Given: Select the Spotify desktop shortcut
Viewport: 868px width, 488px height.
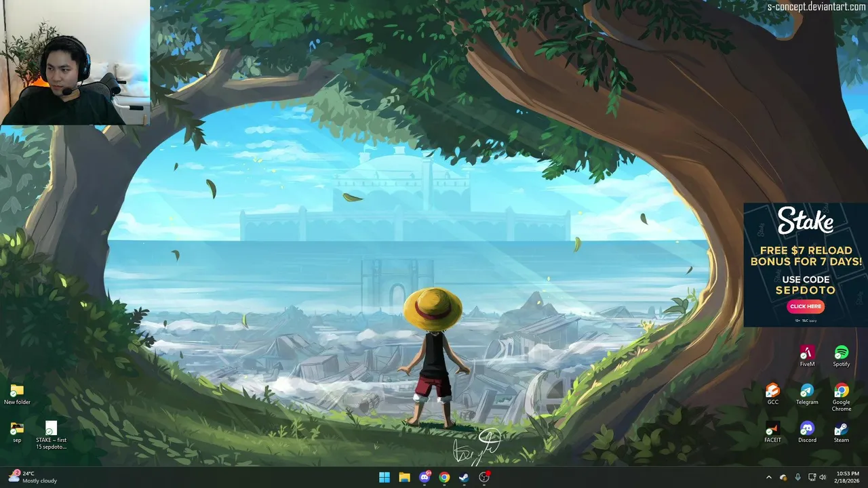Looking at the screenshot, I should [841, 356].
